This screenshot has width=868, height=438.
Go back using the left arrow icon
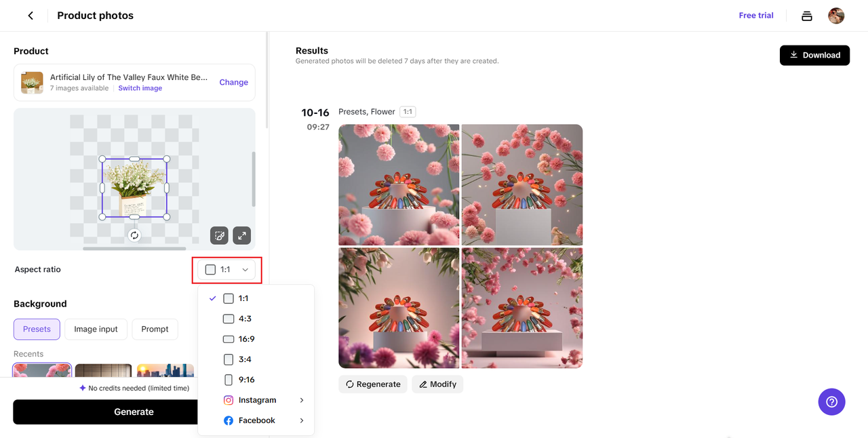(31, 16)
